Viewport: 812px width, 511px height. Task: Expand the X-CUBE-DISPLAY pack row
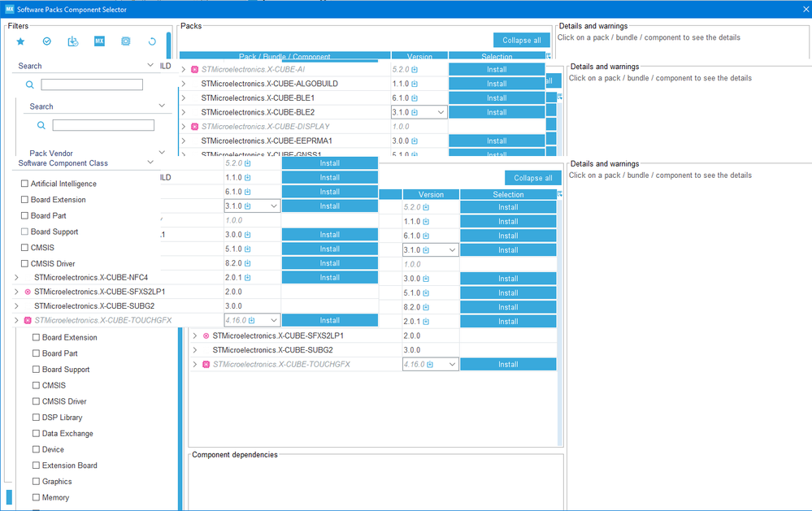(x=184, y=126)
